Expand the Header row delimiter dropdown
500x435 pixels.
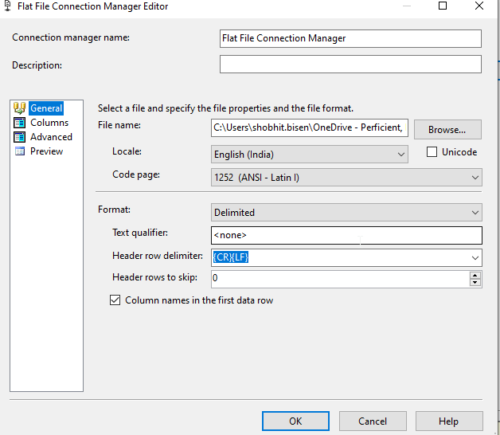coord(475,258)
